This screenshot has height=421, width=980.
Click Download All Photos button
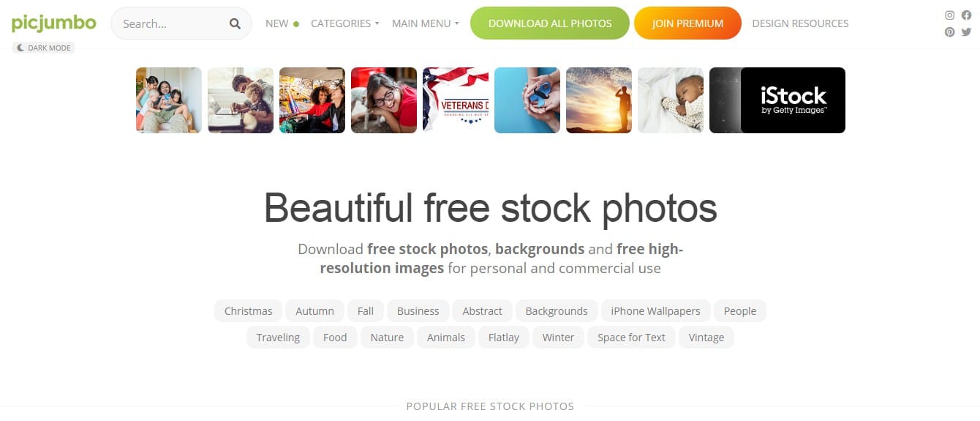[550, 23]
